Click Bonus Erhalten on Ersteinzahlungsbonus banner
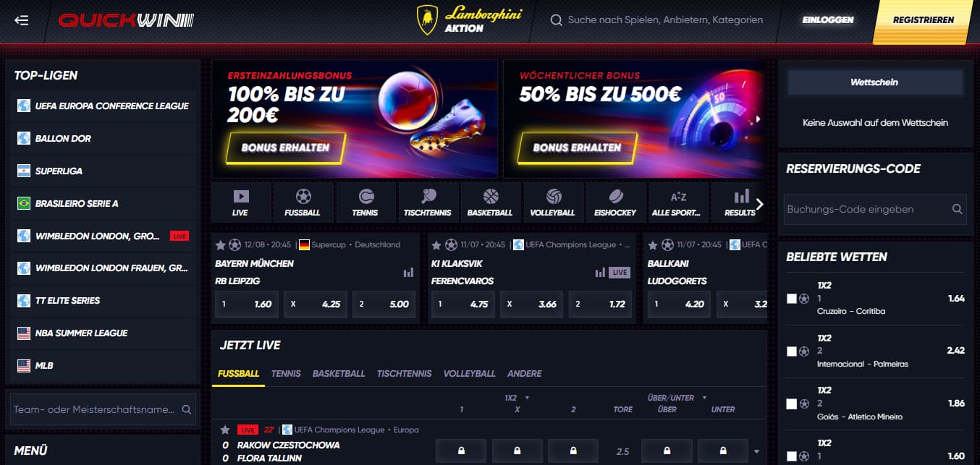Screen dimensions: 980x465 [x=285, y=148]
